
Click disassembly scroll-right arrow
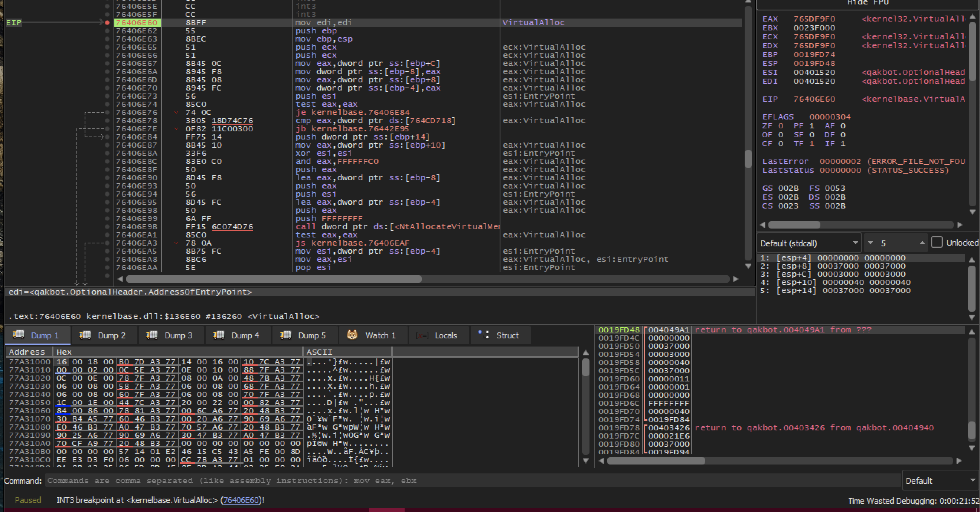pos(736,279)
